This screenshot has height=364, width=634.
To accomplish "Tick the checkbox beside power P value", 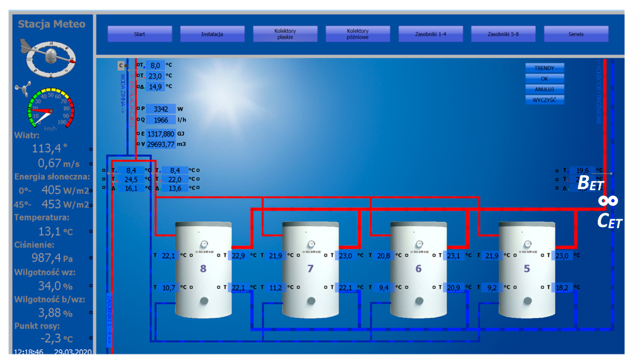I will pyautogui.click(x=138, y=109).
